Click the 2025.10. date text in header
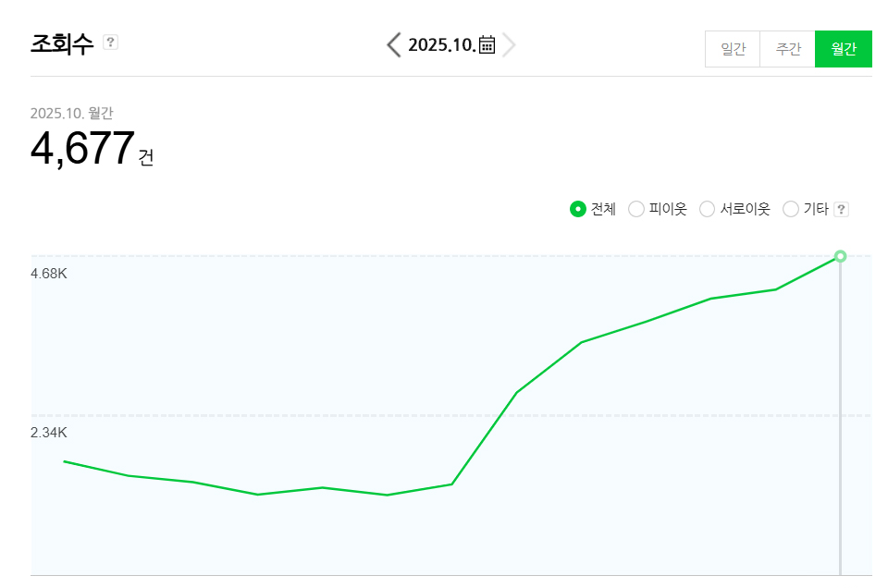This screenshot has height=588, width=888. [441, 44]
